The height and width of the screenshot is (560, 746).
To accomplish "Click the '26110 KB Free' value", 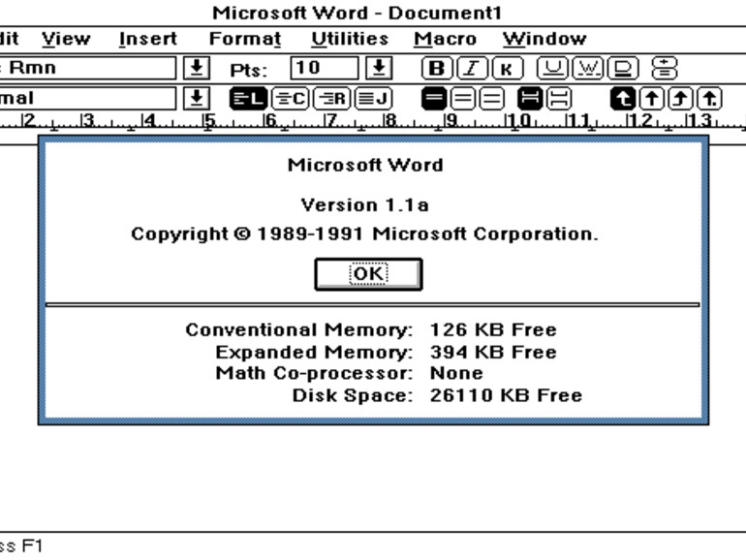I will (x=506, y=395).
